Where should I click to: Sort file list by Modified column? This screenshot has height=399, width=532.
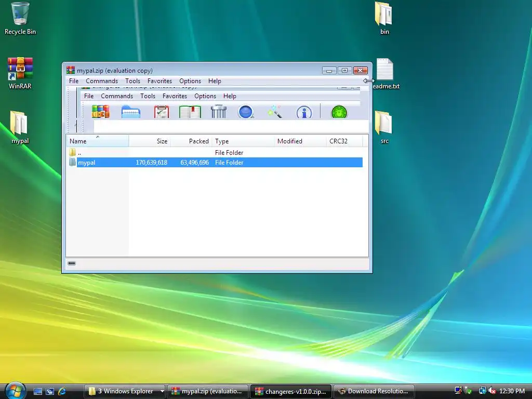(300, 141)
